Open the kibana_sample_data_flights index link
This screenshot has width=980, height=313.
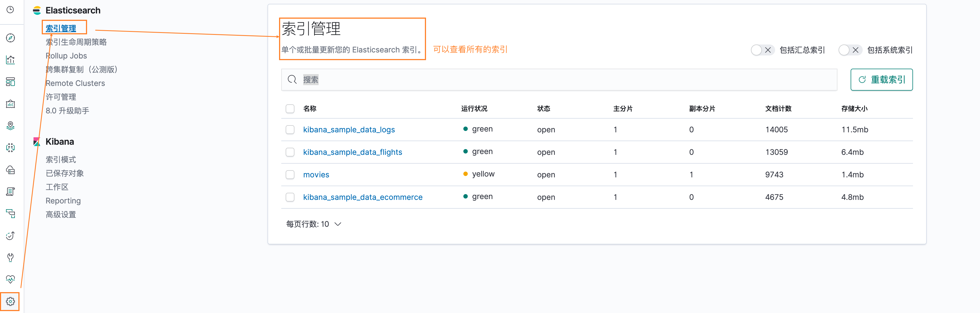(x=353, y=152)
